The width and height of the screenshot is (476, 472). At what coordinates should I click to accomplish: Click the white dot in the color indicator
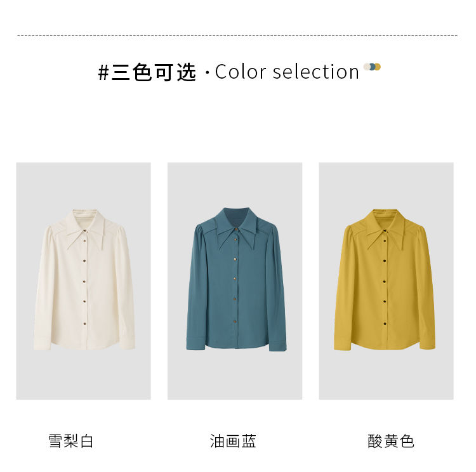click(x=367, y=67)
